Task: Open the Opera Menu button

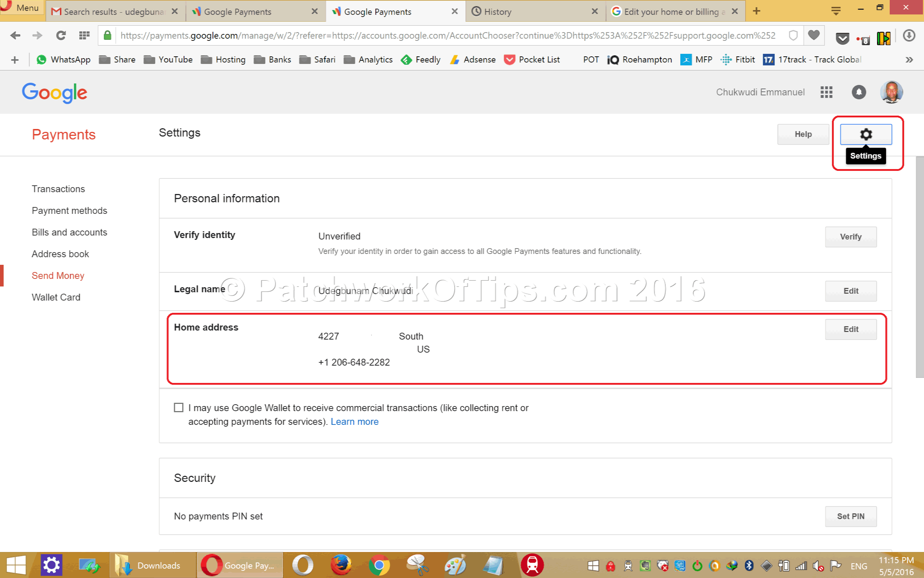Action: (22, 8)
